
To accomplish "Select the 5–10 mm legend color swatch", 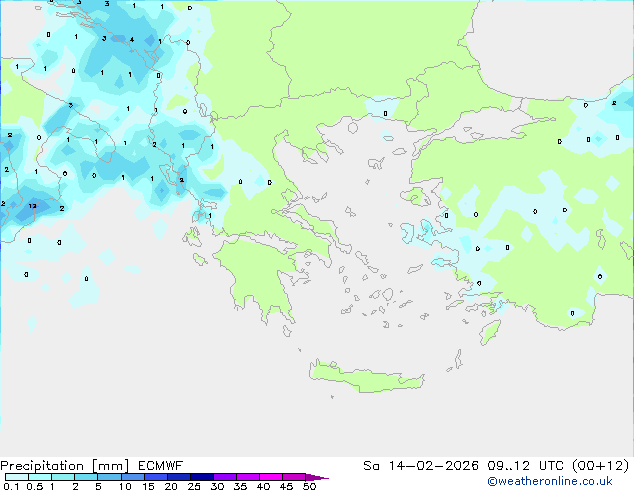I will (109, 477).
